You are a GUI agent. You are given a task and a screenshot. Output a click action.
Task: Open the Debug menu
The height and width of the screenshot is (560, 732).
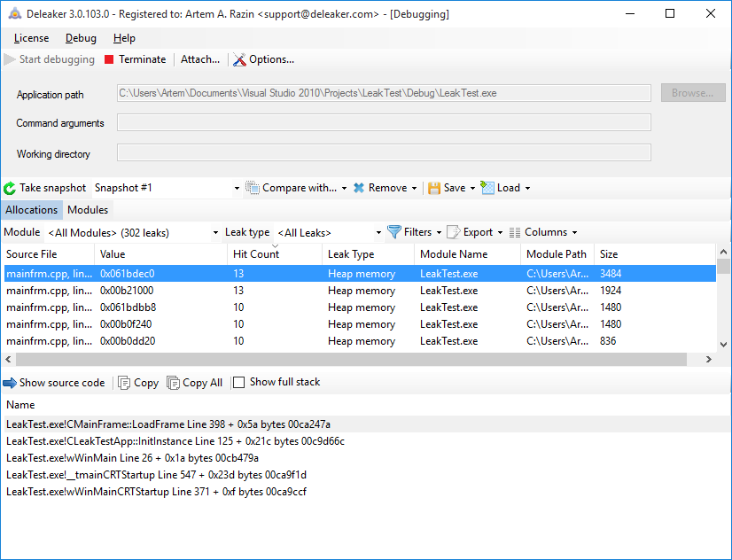[80, 38]
